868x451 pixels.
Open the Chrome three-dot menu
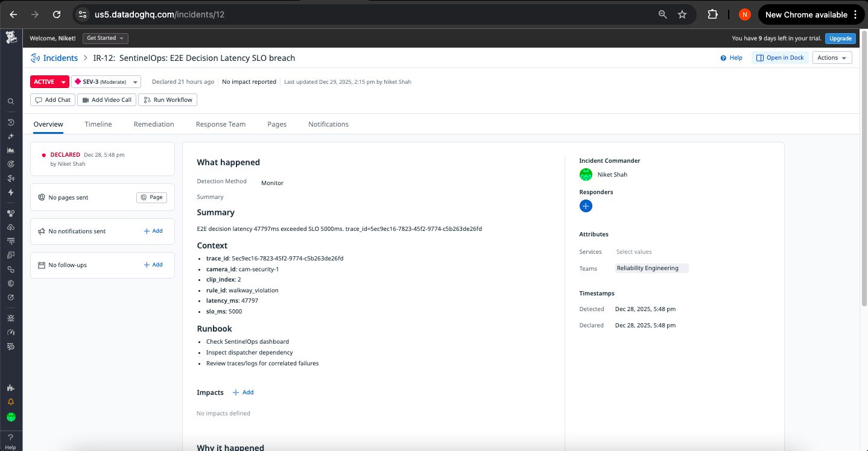[x=855, y=14]
